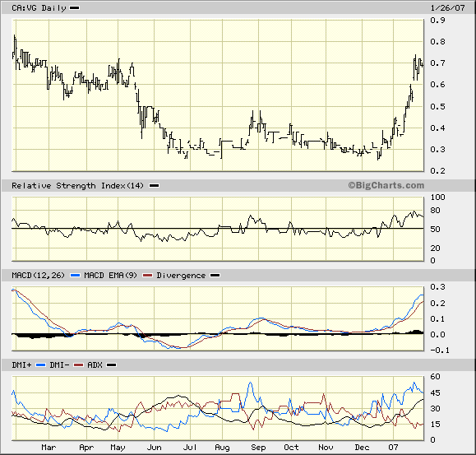
Task: Click the DMI 60 axis value
Action: point(436,377)
